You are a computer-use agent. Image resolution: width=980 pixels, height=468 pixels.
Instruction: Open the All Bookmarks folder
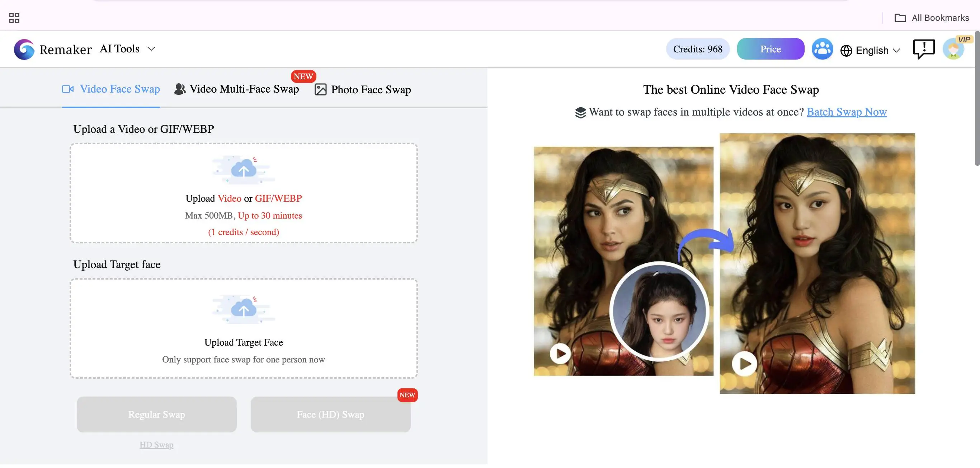click(x=931, y=18)
